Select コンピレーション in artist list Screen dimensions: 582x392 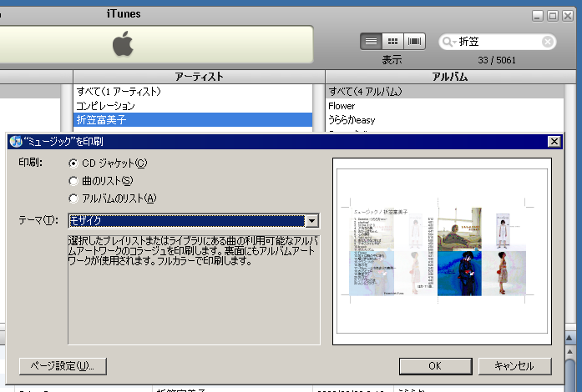coord(193,106)
